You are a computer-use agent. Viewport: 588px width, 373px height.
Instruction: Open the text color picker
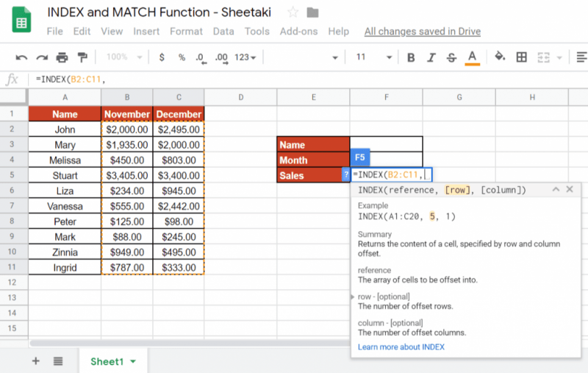point(473,58)
